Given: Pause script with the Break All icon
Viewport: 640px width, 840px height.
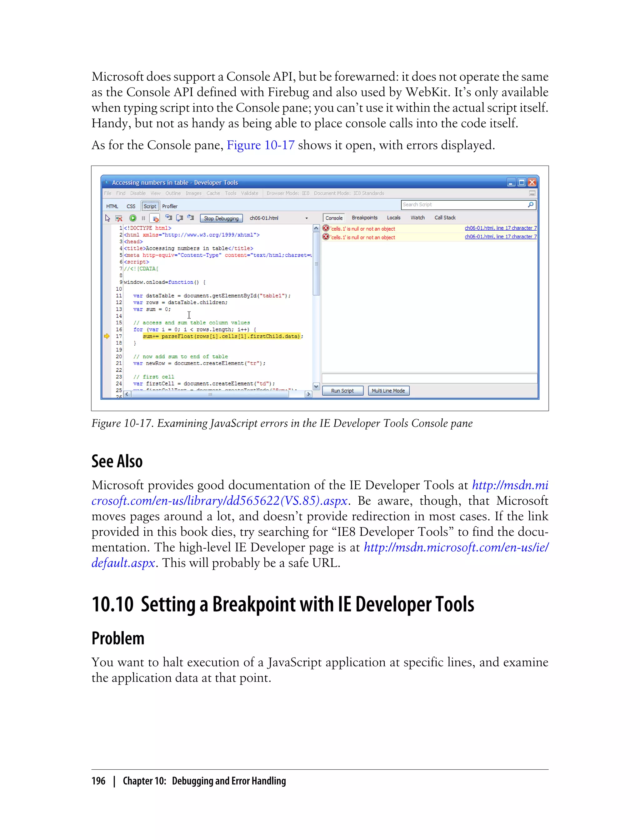Looking at the screenshot, I should (x=143, y=218).
